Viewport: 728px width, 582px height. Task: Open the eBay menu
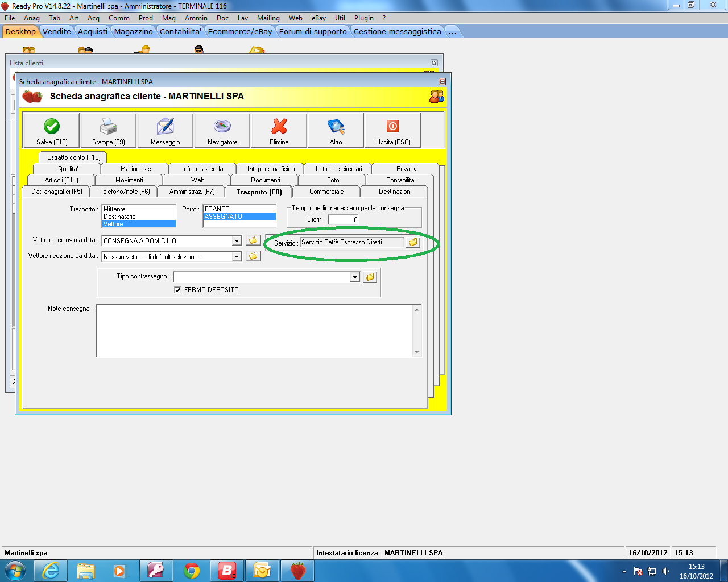(319, 18)
